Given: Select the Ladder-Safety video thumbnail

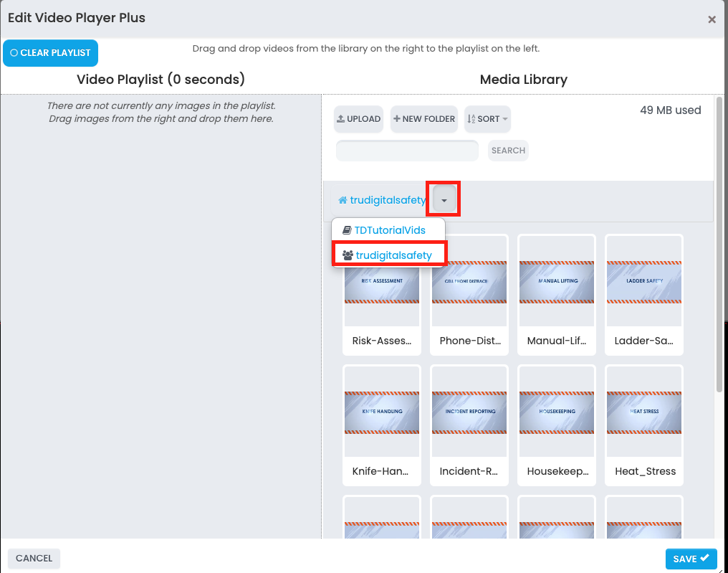Looking at the screenshot, I should click(x=644, y=282).
